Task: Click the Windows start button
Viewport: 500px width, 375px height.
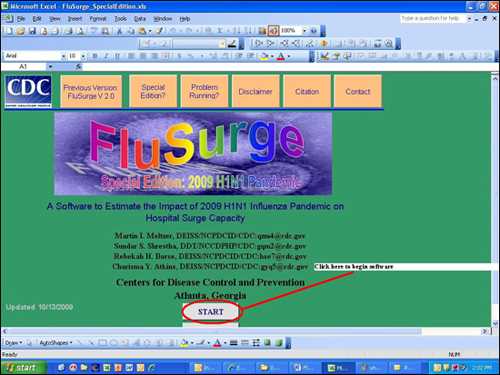Action: click(23, 367)
